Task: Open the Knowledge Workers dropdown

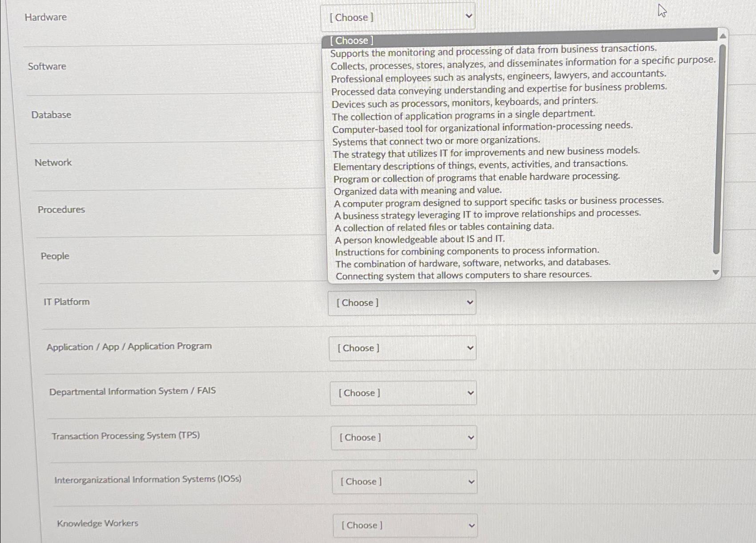Action: [x=404, y=525]
